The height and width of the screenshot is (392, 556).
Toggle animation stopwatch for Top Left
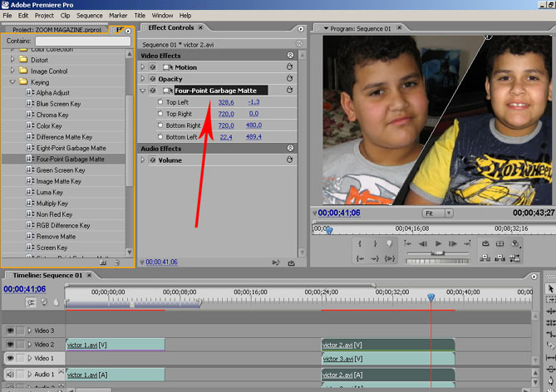[160, 102]
